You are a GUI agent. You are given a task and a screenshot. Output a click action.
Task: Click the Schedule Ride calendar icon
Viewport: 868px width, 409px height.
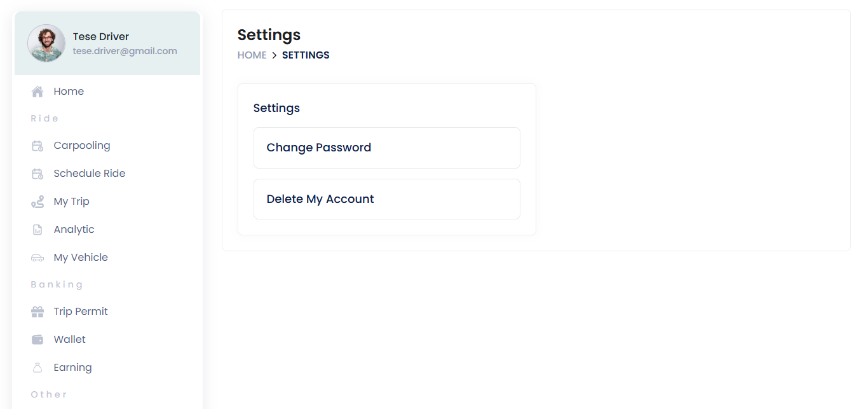37,174
